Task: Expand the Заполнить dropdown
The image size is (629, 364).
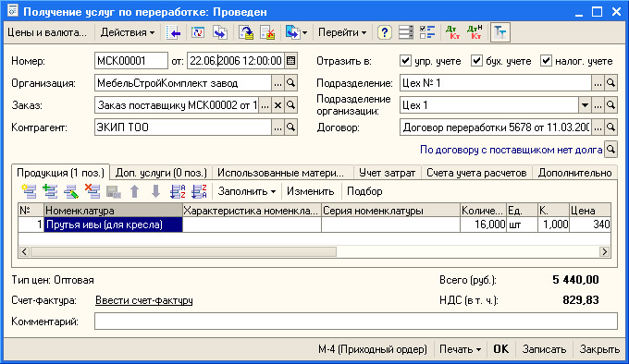Action: pos(247,191)
